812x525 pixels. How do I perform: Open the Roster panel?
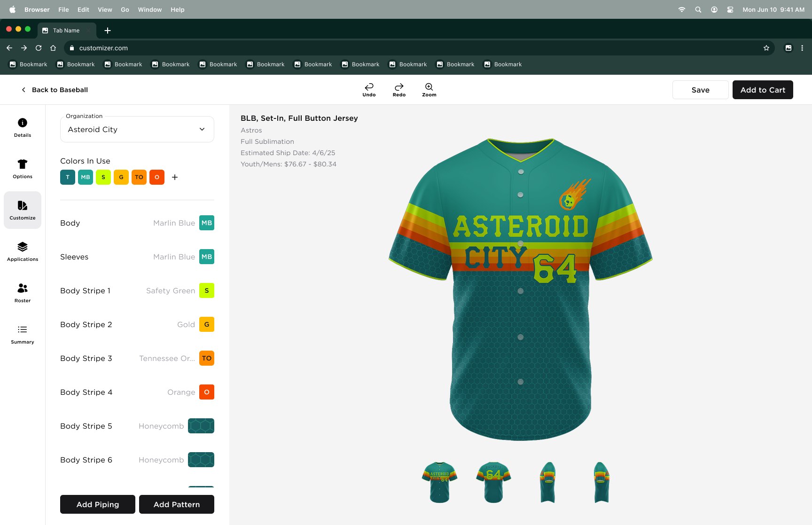point(23,293)
